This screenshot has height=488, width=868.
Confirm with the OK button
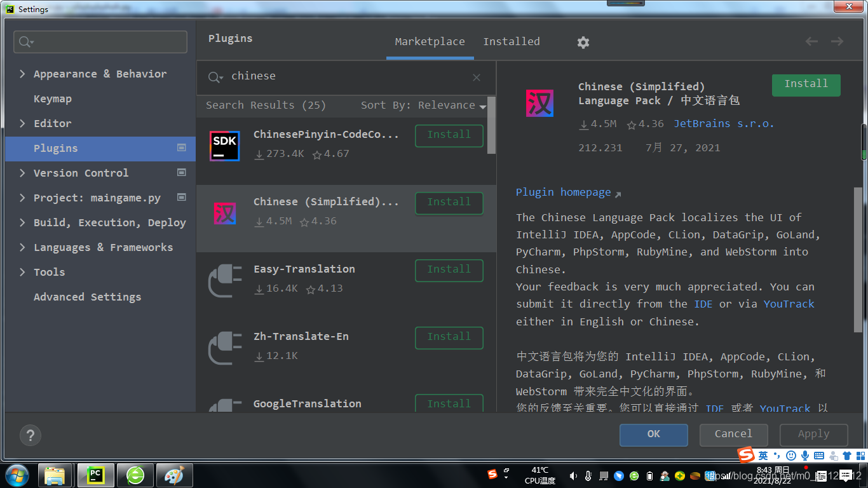click(654, 435)
